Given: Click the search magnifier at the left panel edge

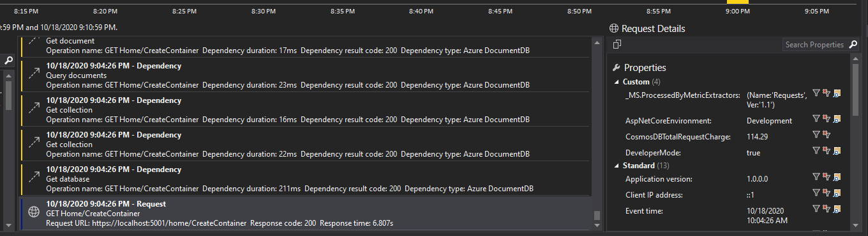Looking at the screenshot, I should pyautogui.click(x=8, y=60).
